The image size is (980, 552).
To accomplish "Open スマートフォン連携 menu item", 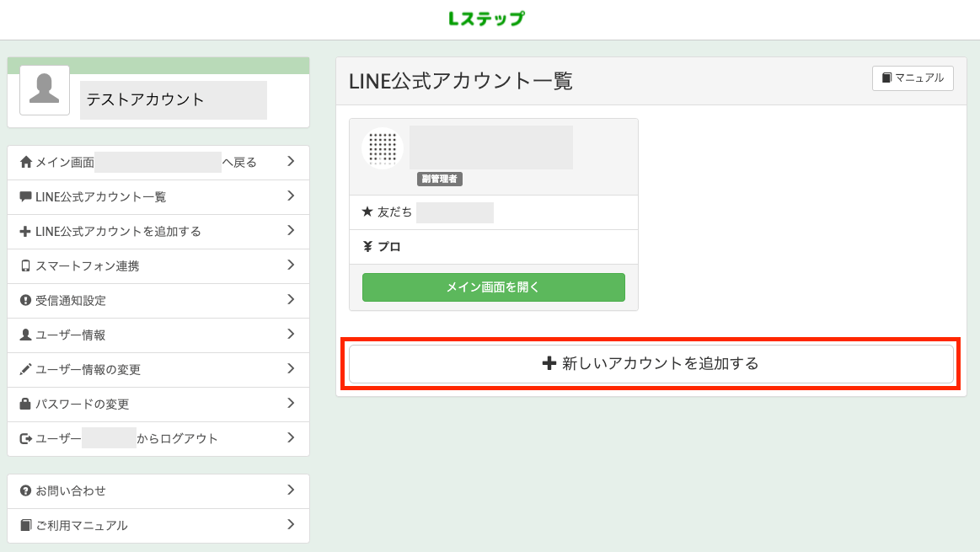I will [x=158, y=265].
